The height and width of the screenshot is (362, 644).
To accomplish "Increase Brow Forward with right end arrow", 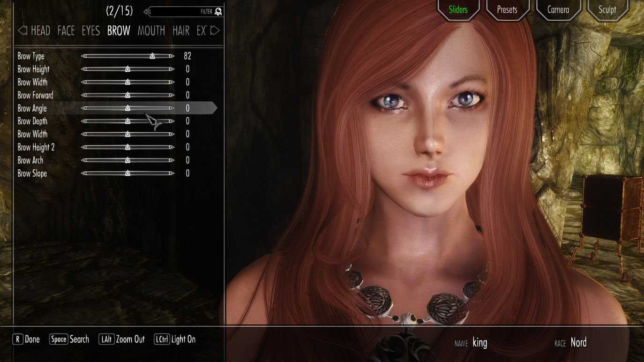I will point(172,95).
